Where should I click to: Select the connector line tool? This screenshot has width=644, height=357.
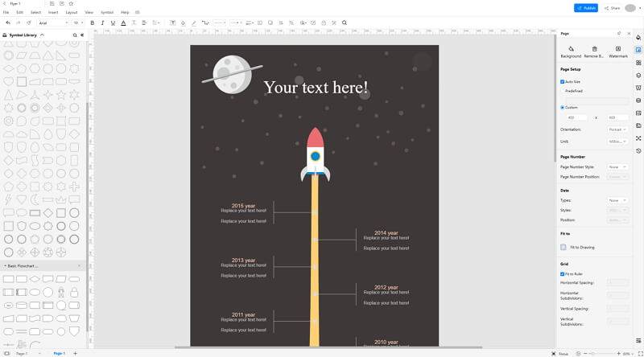point(205,23)
